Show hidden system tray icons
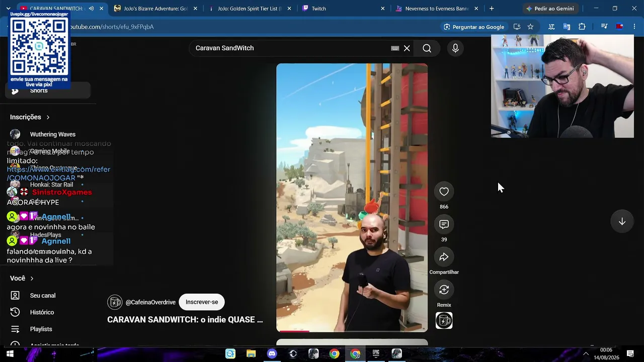Image resolution: width=644 pixels, height=362 pixels. 586,354
